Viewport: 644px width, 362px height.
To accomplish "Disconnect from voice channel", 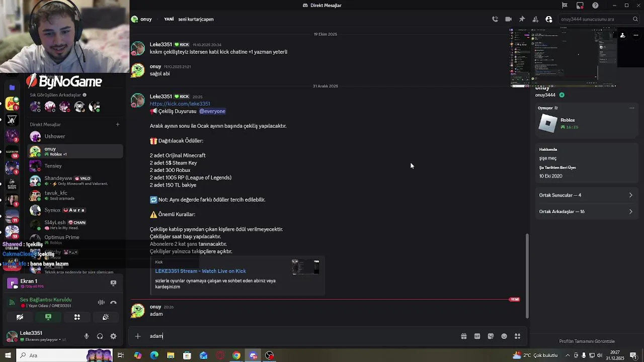I will click(113, 302).
